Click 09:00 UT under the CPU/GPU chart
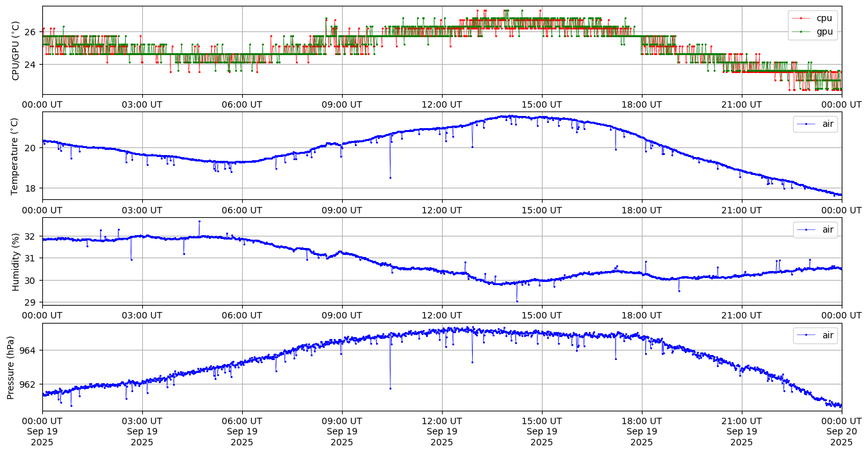 [342, 104]
